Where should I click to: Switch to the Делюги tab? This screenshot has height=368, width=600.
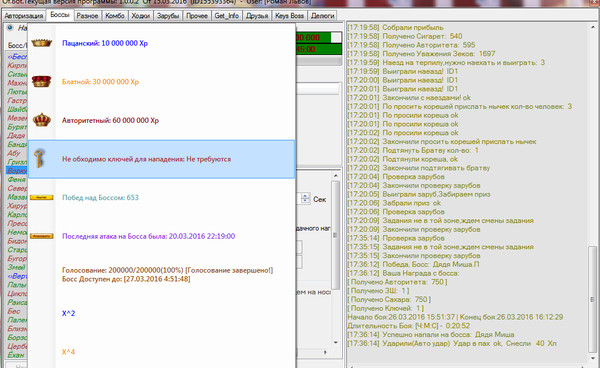(323, 16)
